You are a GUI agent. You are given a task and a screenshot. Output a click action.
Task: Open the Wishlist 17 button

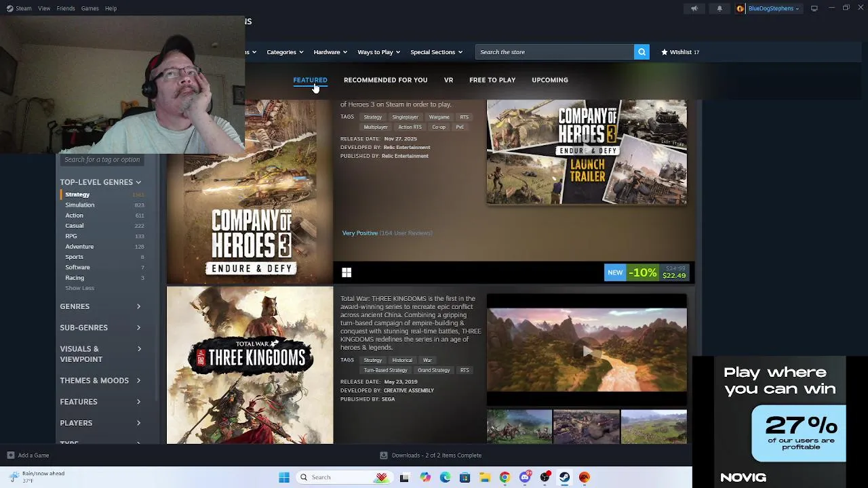click(680, 52)
